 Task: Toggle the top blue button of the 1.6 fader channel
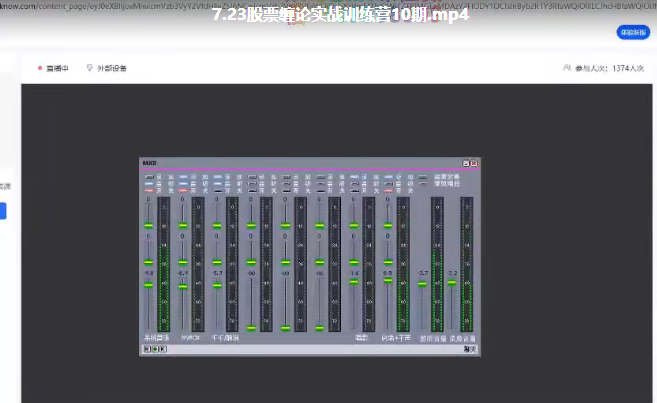pos(354,177)
